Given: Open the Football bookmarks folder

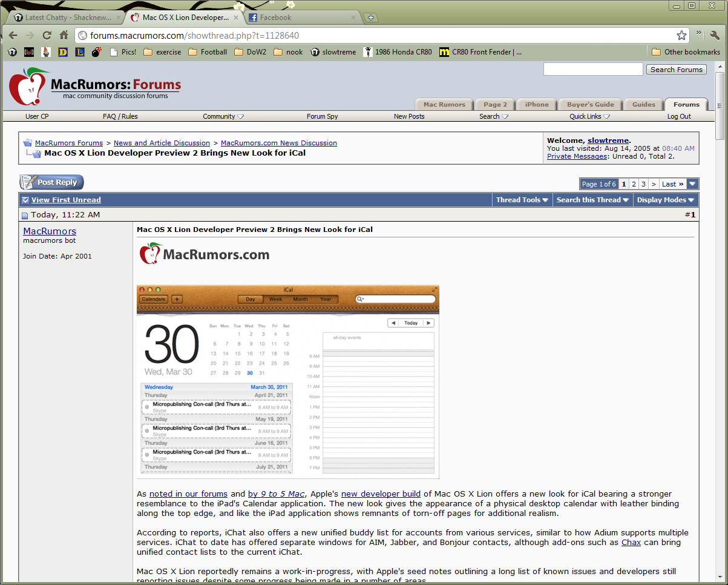Looking at the screenshot, I should coord(208,52).
